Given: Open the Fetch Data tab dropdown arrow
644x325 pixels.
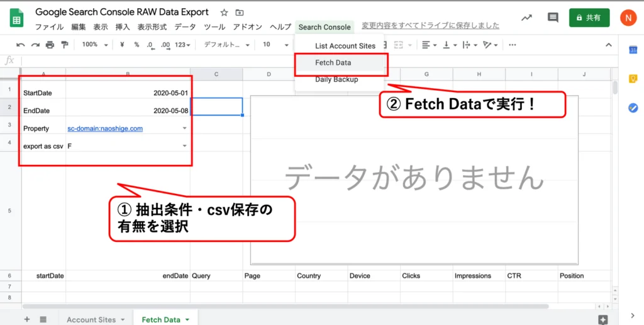Looking at the screenshot, I should (187, 320).
